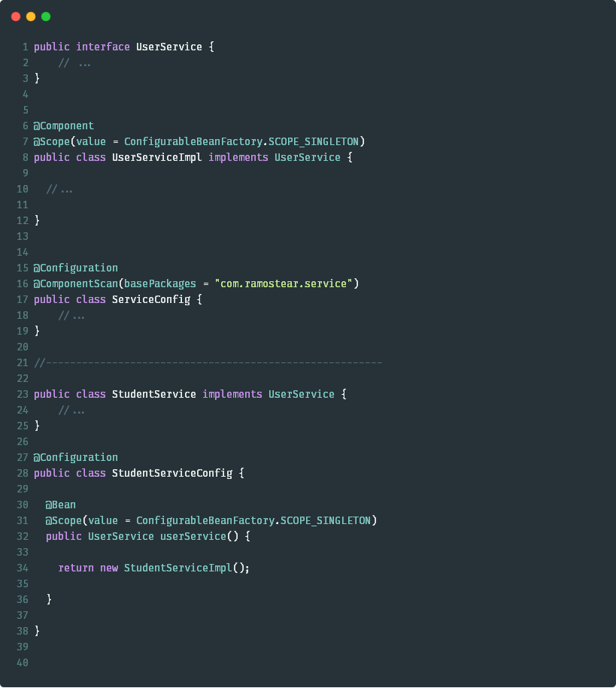Click the userService method name on line 32
616x688 pixels.
(201, 536)
